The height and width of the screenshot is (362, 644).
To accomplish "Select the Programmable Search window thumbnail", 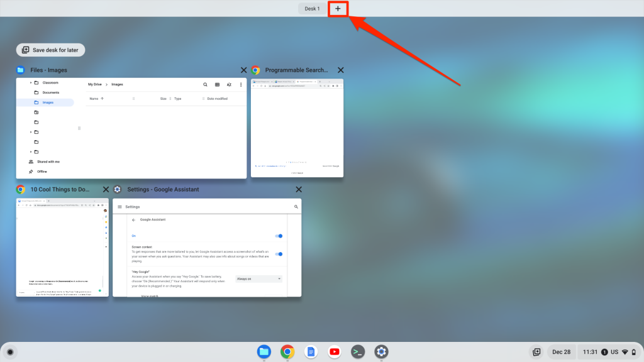I will point(297,128).
